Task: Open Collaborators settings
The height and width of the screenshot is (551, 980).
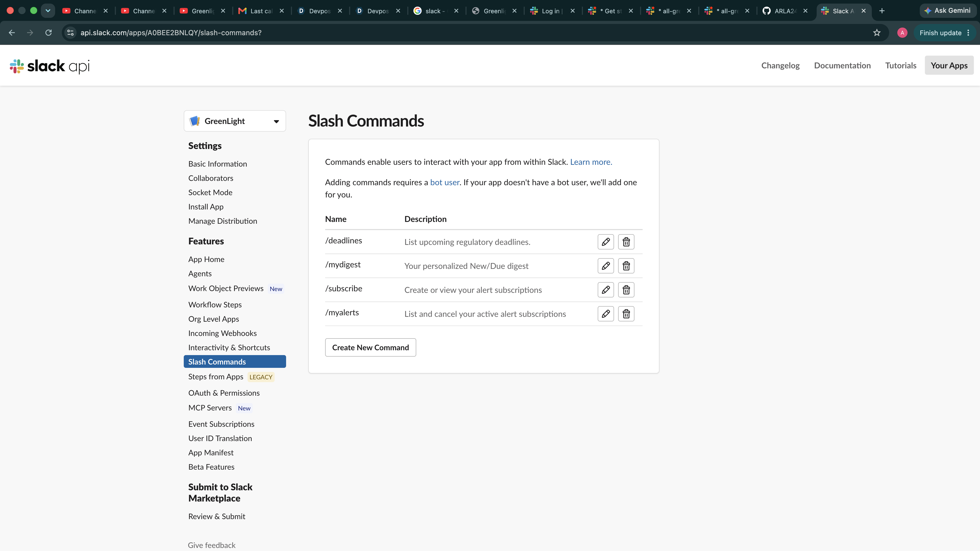Action: point(211,178)
